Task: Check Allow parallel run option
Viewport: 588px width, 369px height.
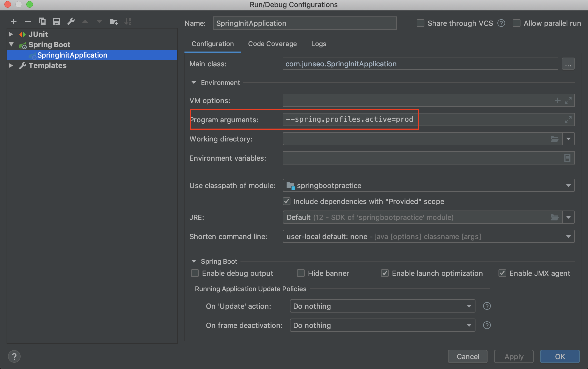Action: [516, 23]
